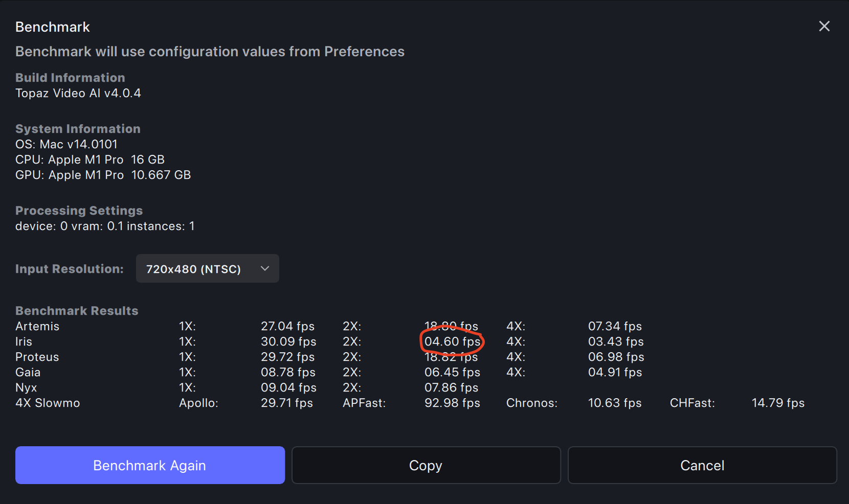Expand the Input Resolution dropdown chevron
Viewport: 849px width, 504px height.
click(264, 269)
